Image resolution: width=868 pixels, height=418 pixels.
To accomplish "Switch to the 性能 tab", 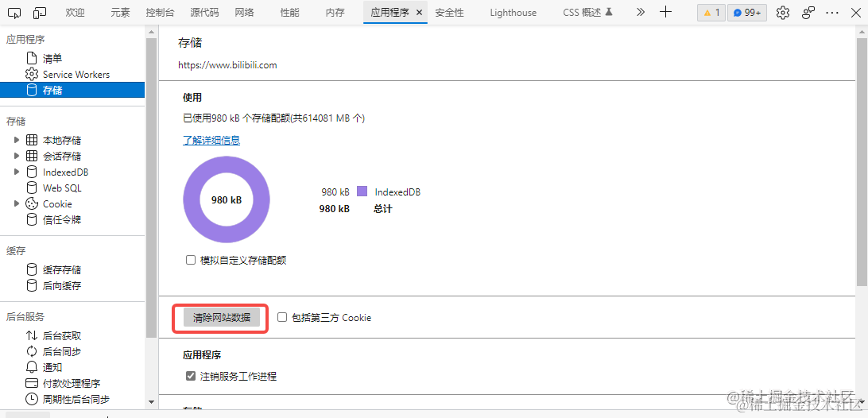I will click(x=289, y=13).
